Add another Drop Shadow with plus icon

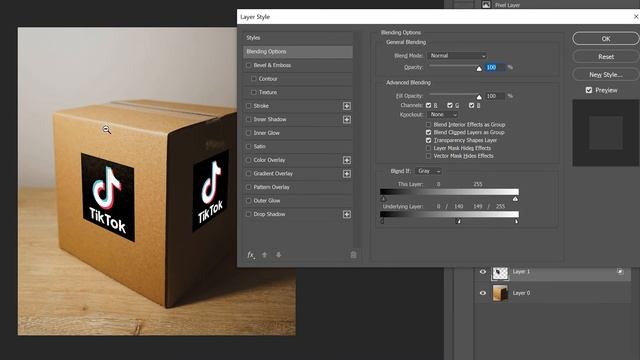347,214
